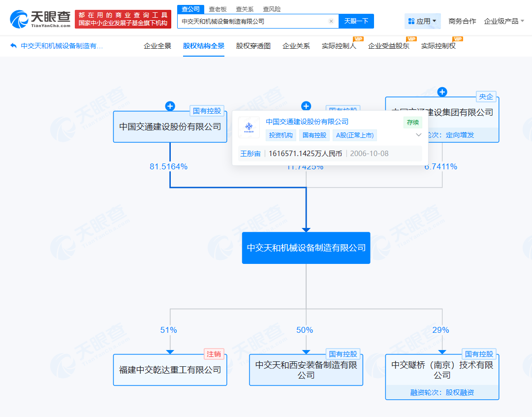
Task: Go to the 企业关系 tab
Action: (296, 46)
